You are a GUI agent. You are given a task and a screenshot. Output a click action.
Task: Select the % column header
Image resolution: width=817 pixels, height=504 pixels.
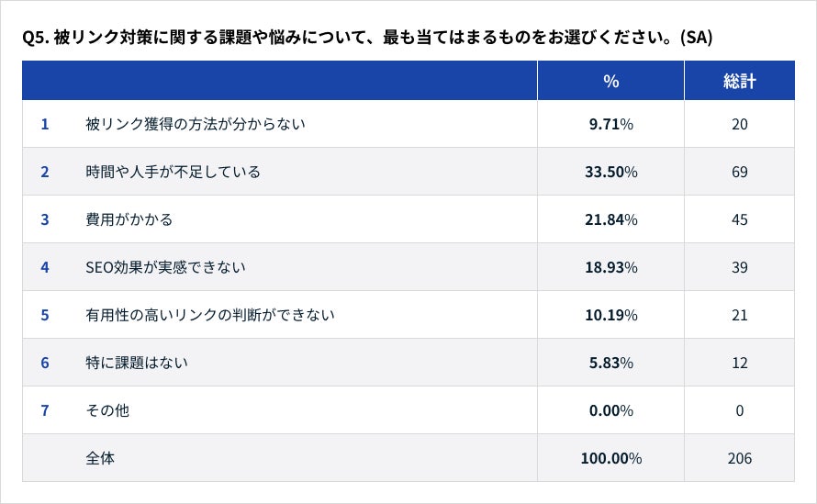pyautogui.click(x=610, y=81)
